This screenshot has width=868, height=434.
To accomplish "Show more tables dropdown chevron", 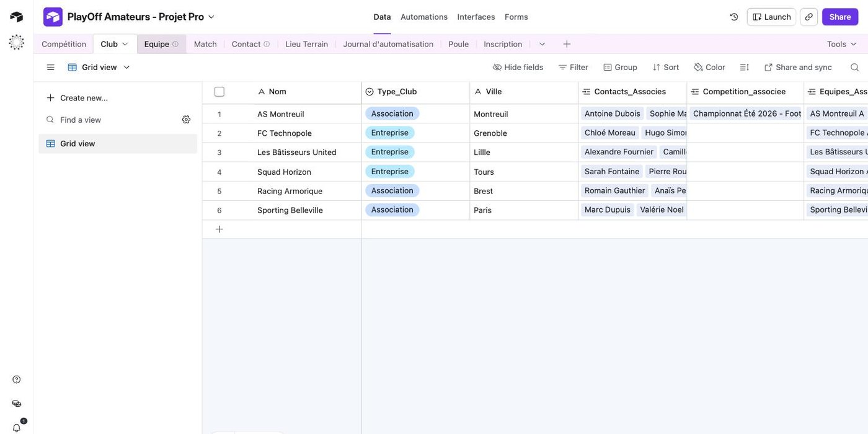I will [542, 44].
